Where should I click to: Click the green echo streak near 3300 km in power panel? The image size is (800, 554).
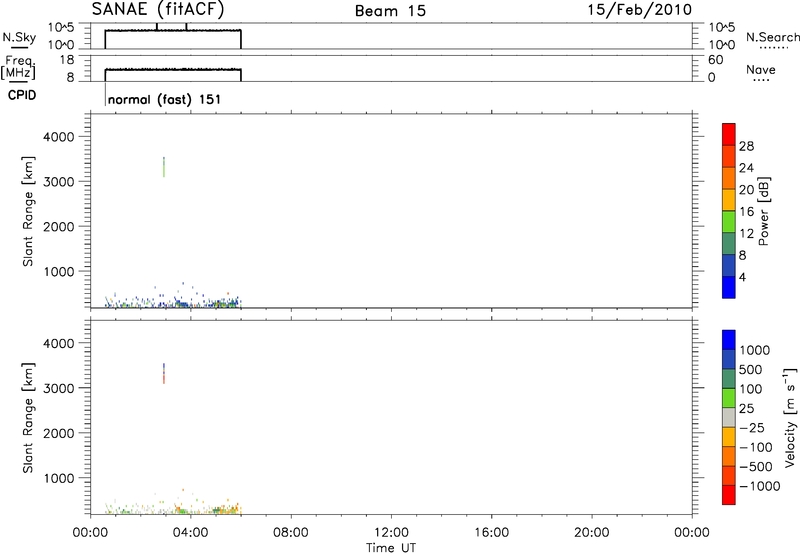(x=164, y=167)
